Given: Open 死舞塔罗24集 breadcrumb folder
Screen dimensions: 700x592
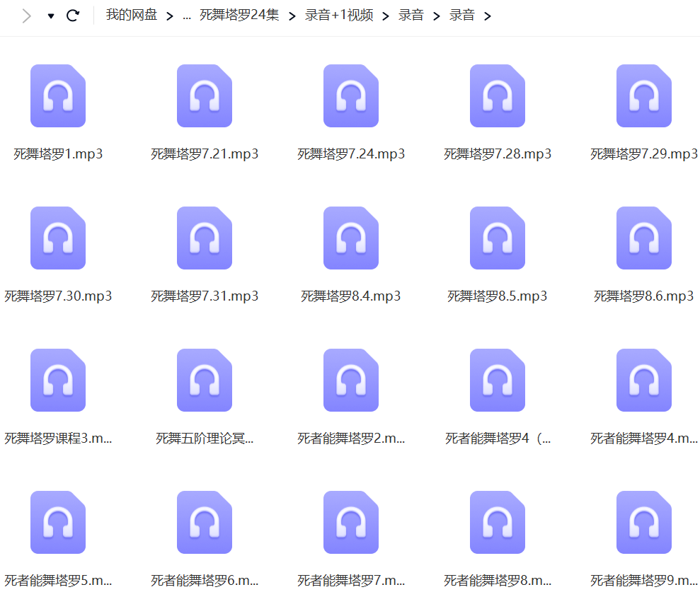Looking at the screenshot, I should [x=239, y=15].
